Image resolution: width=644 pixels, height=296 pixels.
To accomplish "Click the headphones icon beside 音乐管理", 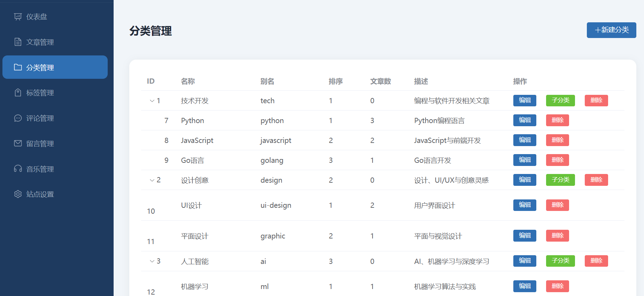I will [x=18, y=169].
